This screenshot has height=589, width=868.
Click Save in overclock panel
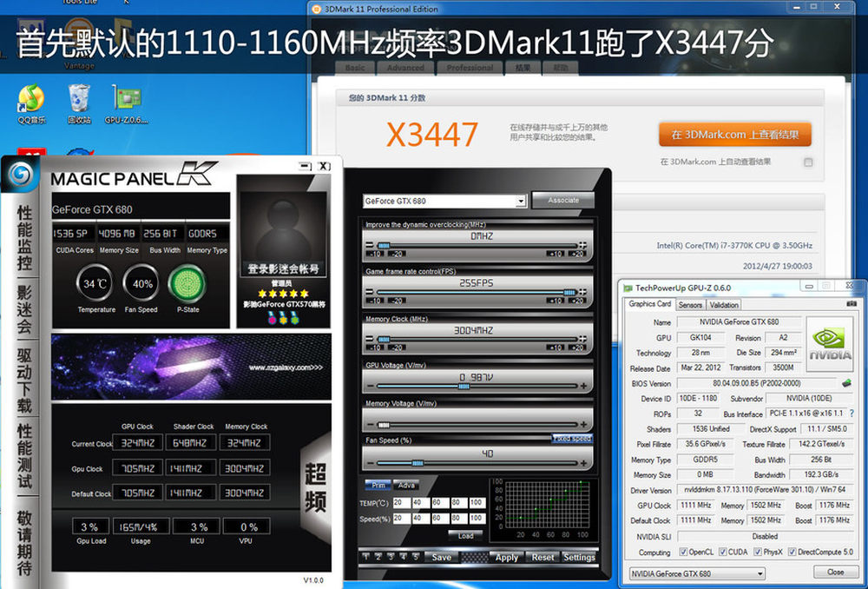[441, 557]
